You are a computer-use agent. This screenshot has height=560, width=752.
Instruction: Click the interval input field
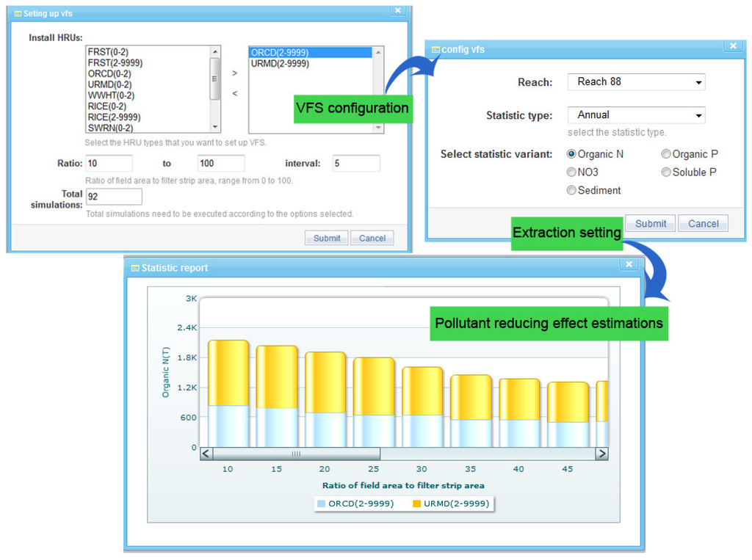tap(355, 164)
